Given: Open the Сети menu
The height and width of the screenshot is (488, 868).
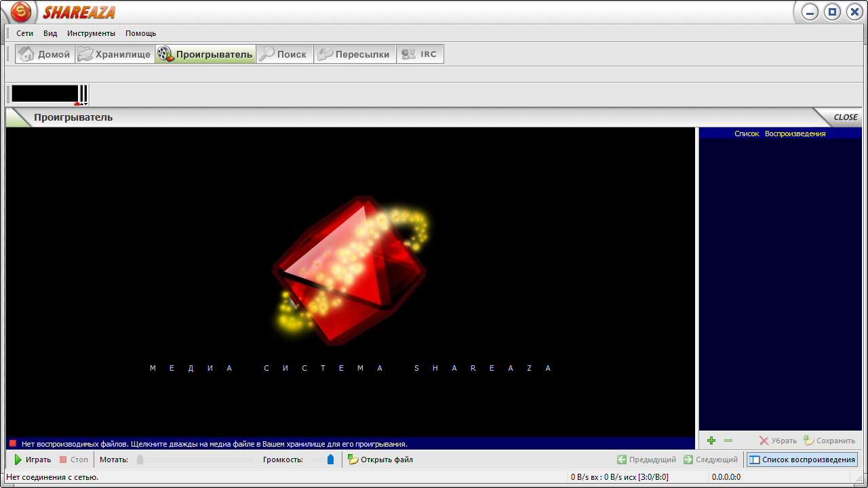Looking at the screenshot, I should (x=24, y=33).
